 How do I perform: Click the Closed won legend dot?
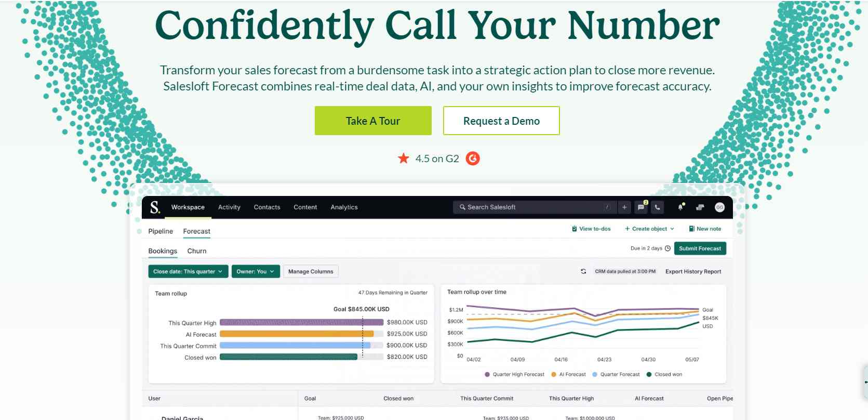click(x=649, y=374)
